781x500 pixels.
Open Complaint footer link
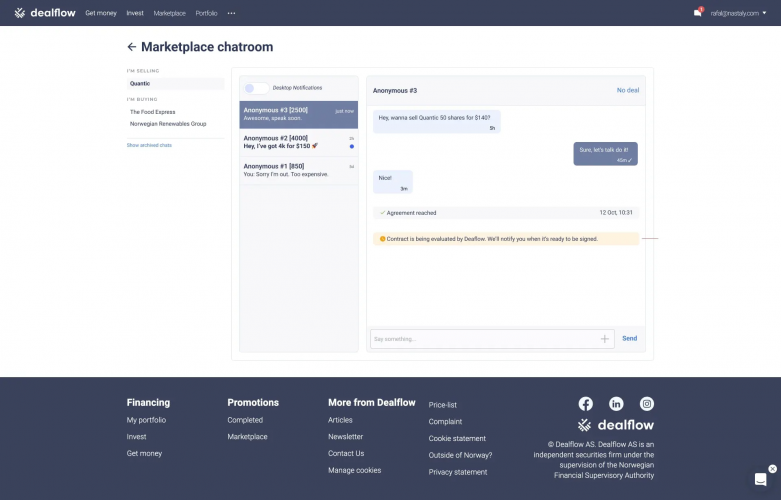coord(445,422)
